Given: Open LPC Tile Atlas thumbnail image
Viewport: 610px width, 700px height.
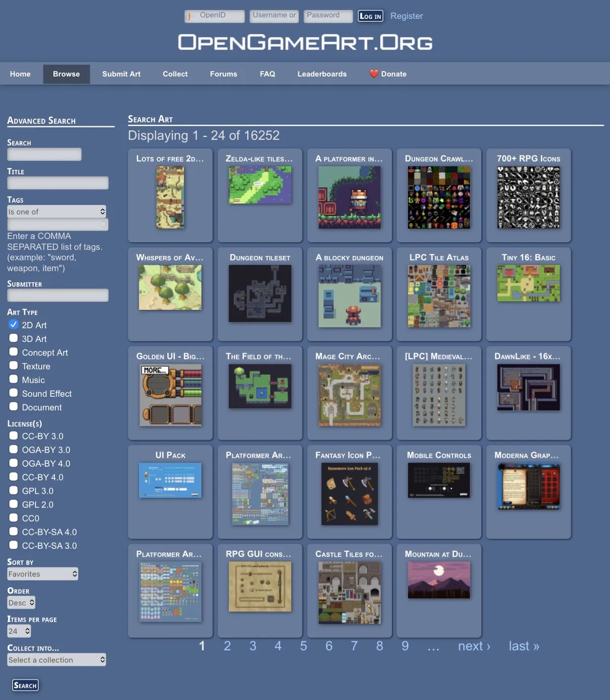Looking at the screenshot, I should point(439,296).
